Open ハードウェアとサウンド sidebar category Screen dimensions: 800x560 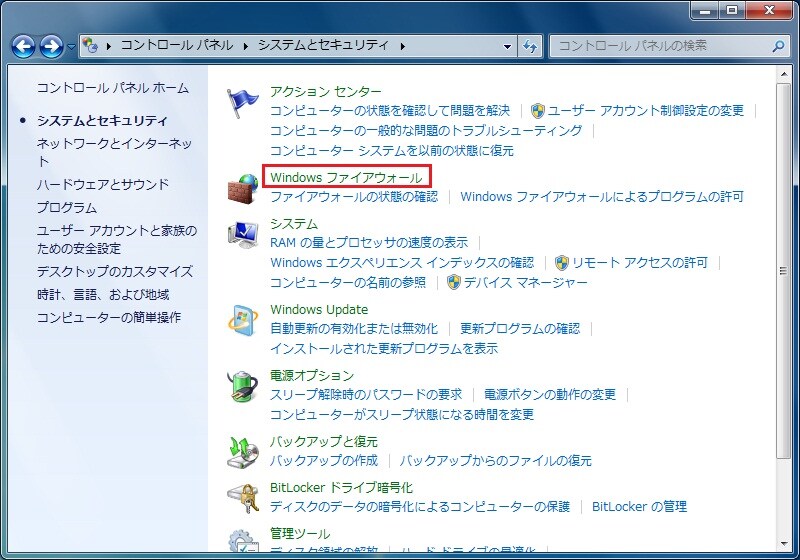(x=103, y=184)
